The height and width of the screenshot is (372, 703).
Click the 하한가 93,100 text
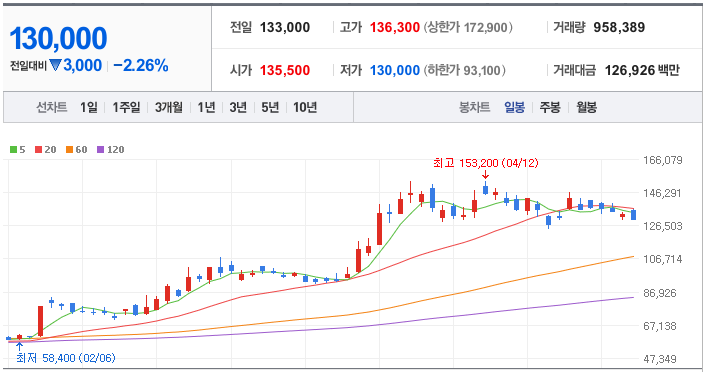pyautogui.click(x=464, y=71)
